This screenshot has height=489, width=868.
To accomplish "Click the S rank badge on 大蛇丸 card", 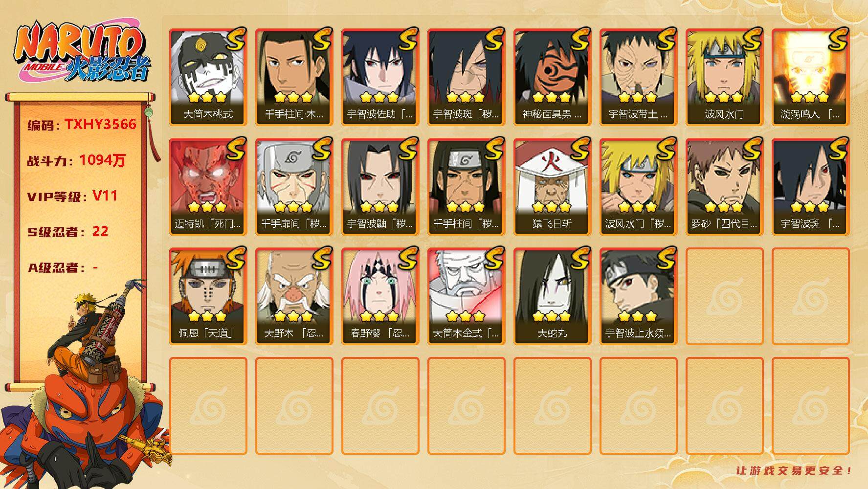I will coord(580,258).
